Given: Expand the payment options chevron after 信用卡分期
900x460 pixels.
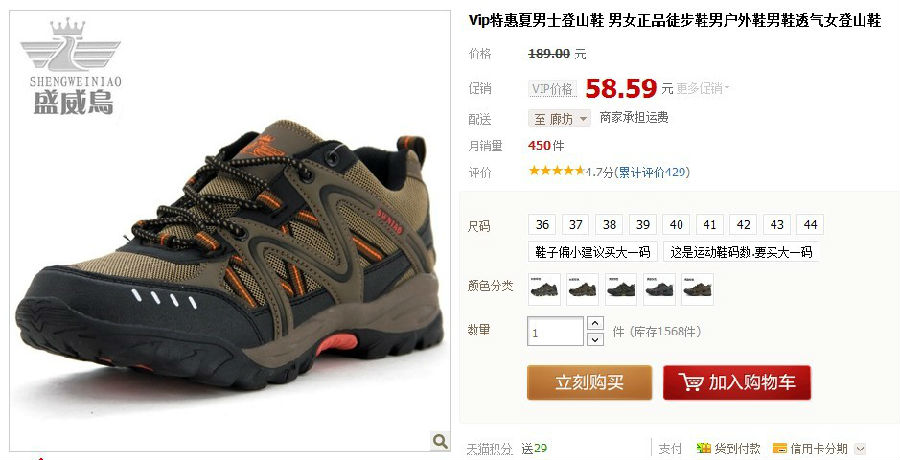Looking at the screenshot, I should [x=860, y=449].
